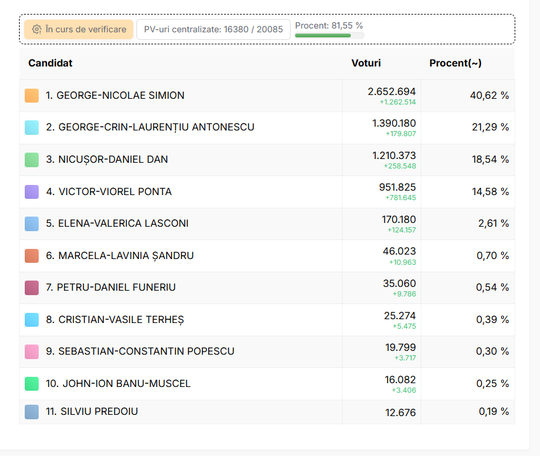Sort by the Voturi column header
Viewport: 540px width, 456px height.
tap(366, 63)
